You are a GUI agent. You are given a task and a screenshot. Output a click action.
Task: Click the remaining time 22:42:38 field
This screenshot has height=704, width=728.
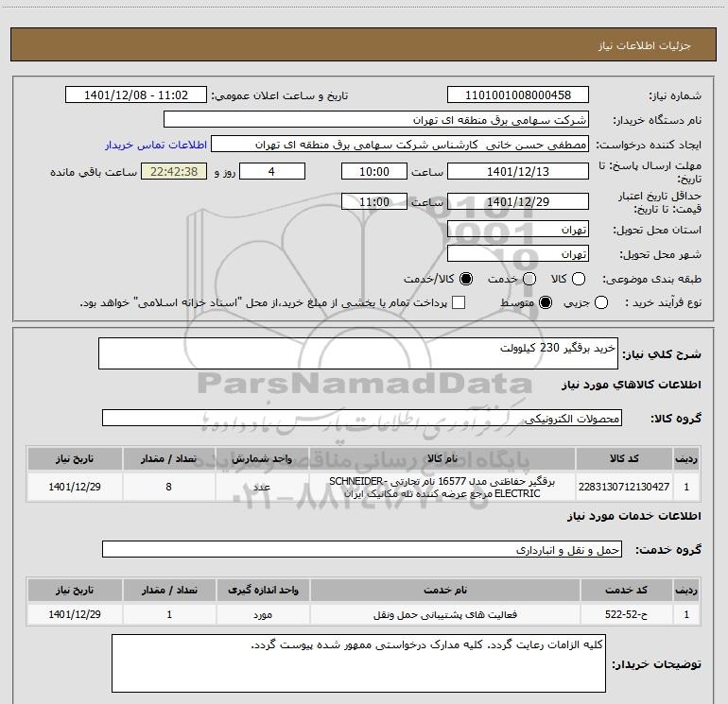(x=174, y=171)
